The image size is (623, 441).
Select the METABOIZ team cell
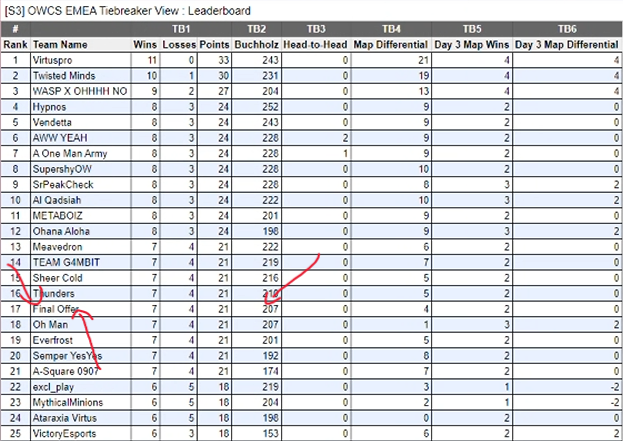pos(81,216)
